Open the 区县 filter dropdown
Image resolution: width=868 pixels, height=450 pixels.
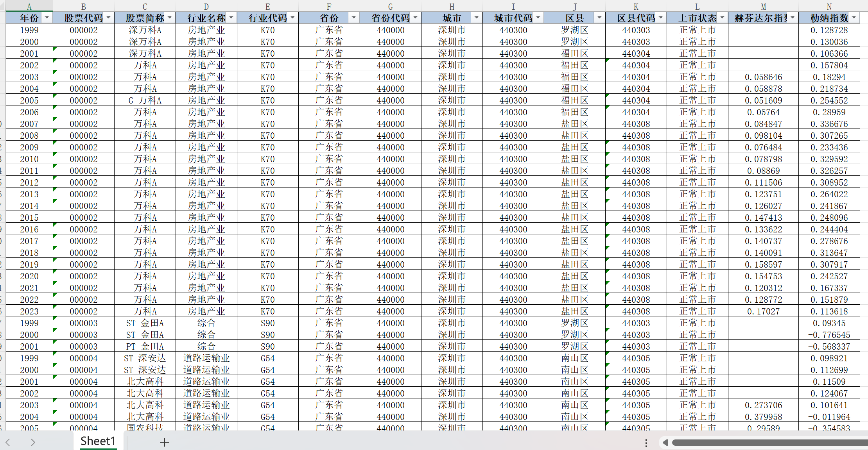point(599,18)
